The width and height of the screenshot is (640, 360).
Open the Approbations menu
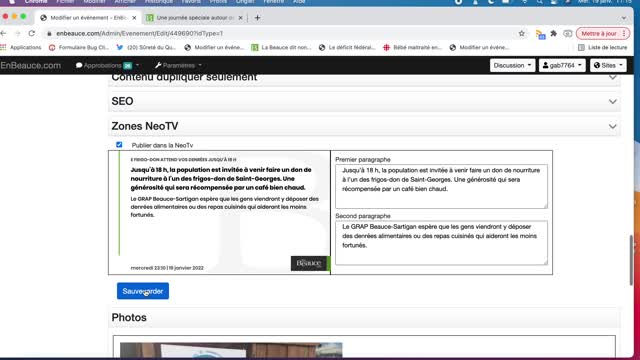(x=107, y=65)
